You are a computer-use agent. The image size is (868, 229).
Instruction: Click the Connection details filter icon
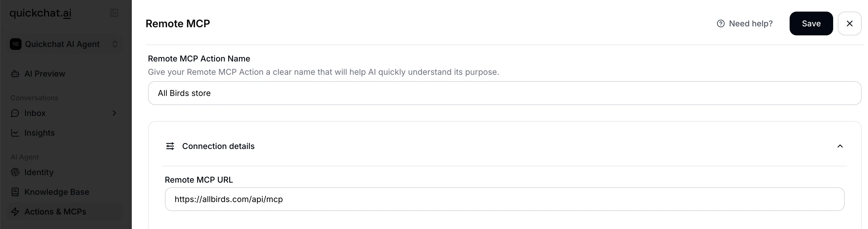click(x=170, y=146)
